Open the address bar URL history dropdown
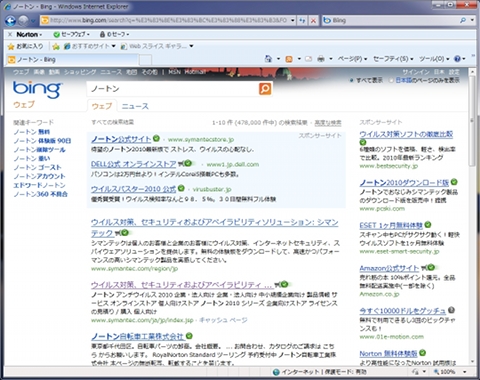 tap(292, 20)
